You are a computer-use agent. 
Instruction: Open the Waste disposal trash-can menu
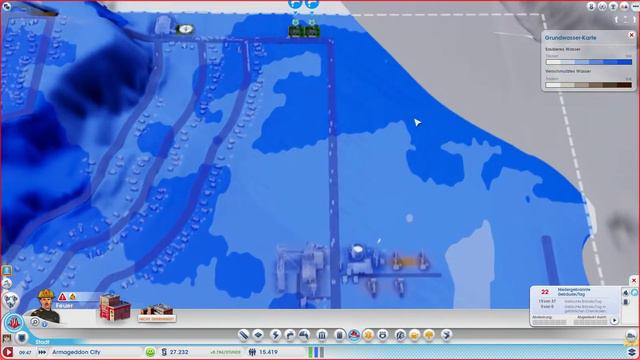pos(340,335)
